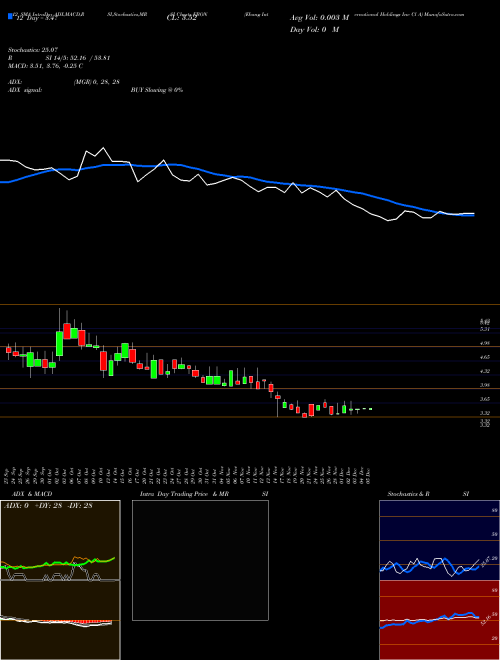This screenshot has height=660, width=500.
Task: Click the 'BUY Slowing @ 0%' signal text
Action: (157, 90)
